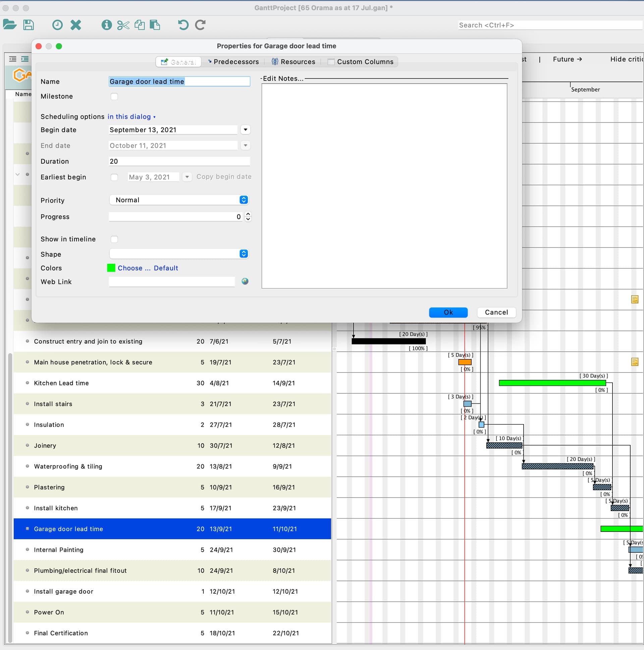Enable the Earliest begin checkbox
Image resolution: width=644 pixels, height=650 pixels.
click(114, 177)
